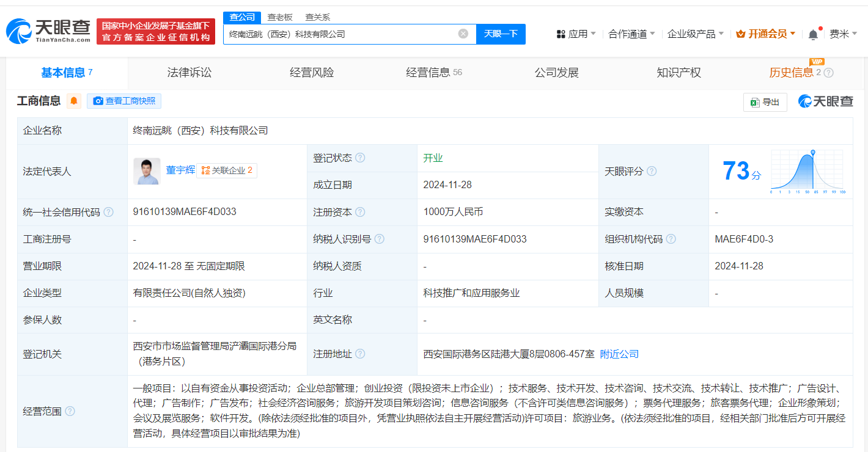Click help icon next to 注册地址
868x452 pixels.
tap(360, 354)
